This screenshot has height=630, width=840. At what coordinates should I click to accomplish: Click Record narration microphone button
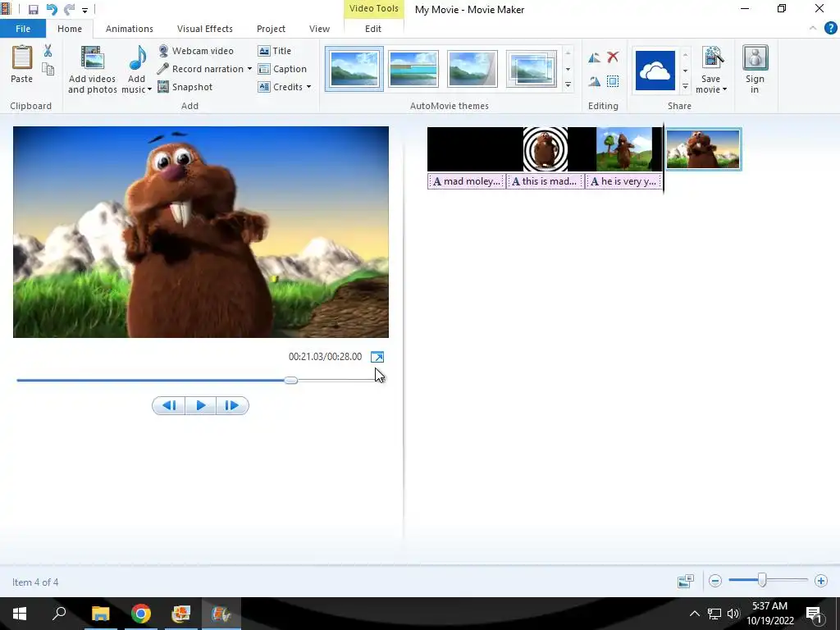point(201,69)
